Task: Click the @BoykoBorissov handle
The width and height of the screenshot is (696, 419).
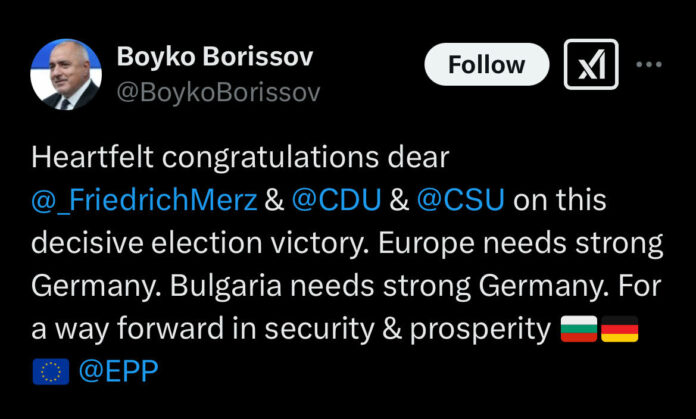Action: [x=219, y=93]
